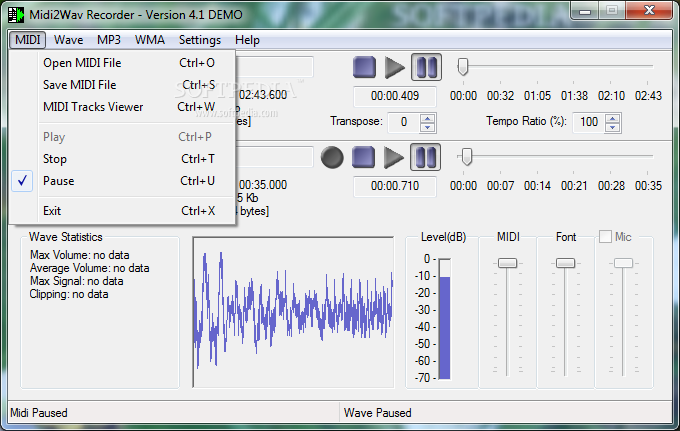
Task: Click the Level dB meter bar
Action: pos(445,319)
